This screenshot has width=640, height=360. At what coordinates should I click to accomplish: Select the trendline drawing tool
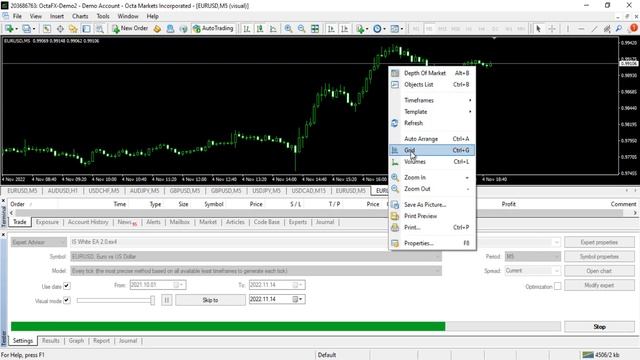pos(594,29)
